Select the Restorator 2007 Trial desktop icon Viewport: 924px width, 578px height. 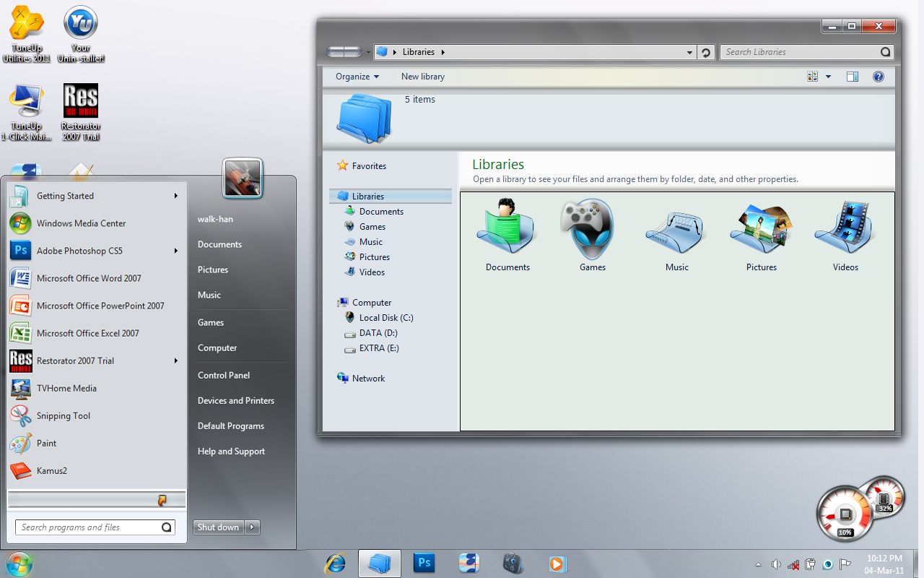pos(81,112)
